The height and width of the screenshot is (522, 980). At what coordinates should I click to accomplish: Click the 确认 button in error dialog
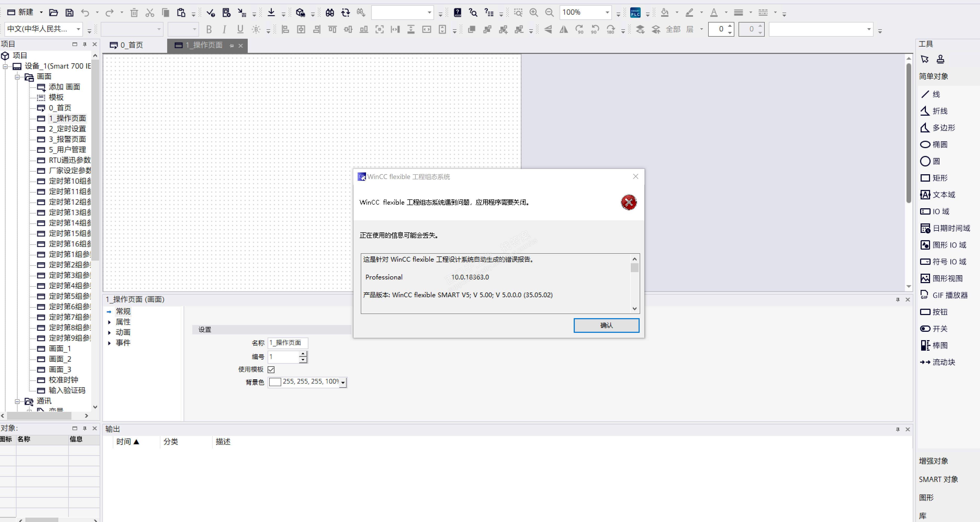point(606,325)
